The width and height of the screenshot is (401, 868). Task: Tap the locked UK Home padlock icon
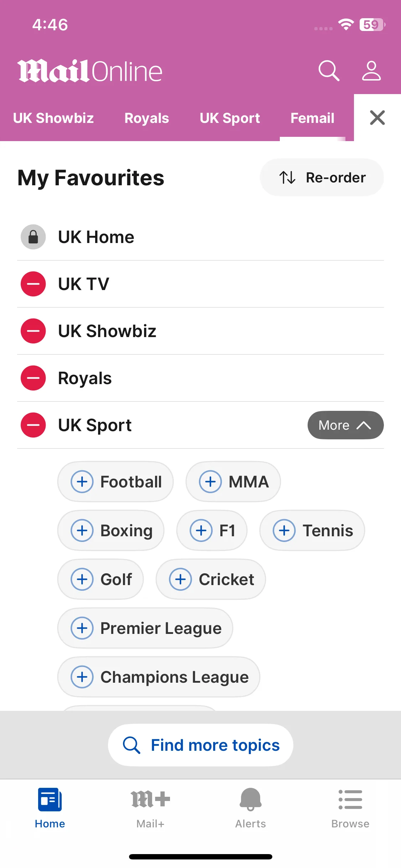pyautogui.click(x=33, y=237)
